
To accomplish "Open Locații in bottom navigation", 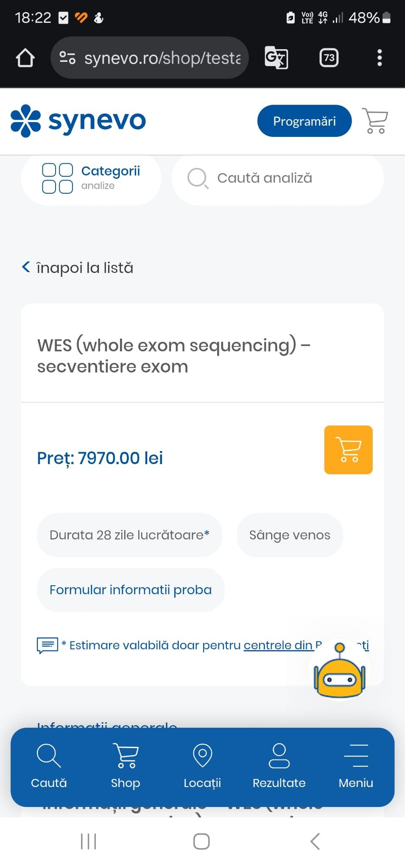I will [x=202, y=766].
